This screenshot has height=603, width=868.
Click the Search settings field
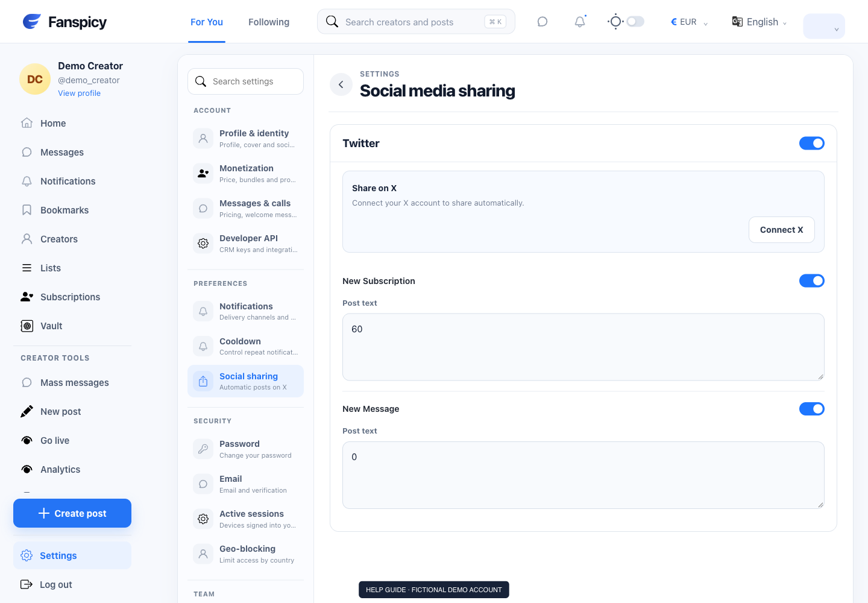pyautogui.click(x=245, y=81)
